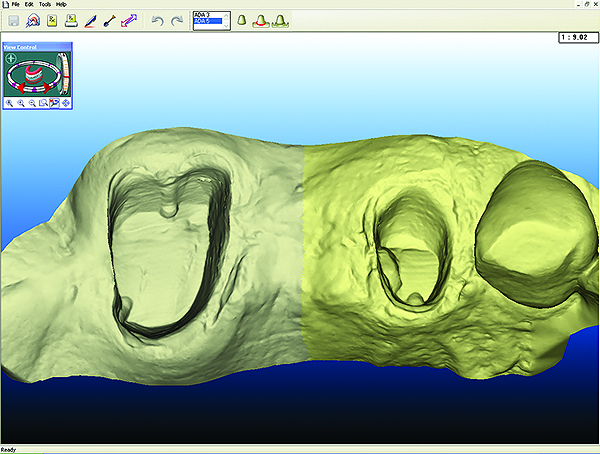
Task: Click the zoom out magnifier in View Control
Action: [32, 103]
